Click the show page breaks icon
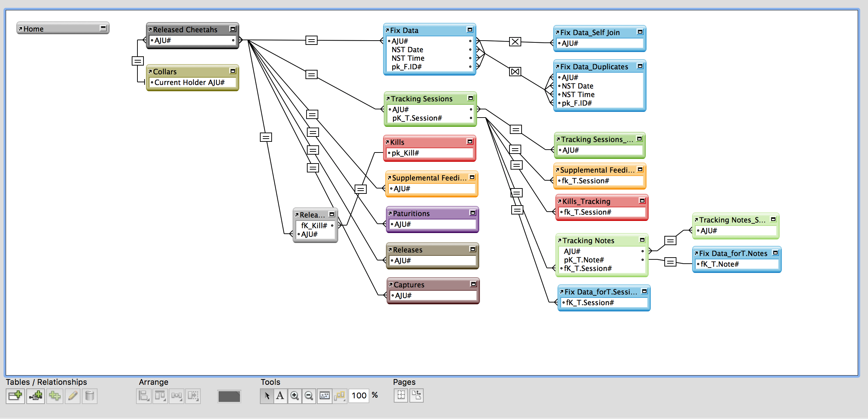This screenshot has height=419, width=868. (x=401, y=395)
